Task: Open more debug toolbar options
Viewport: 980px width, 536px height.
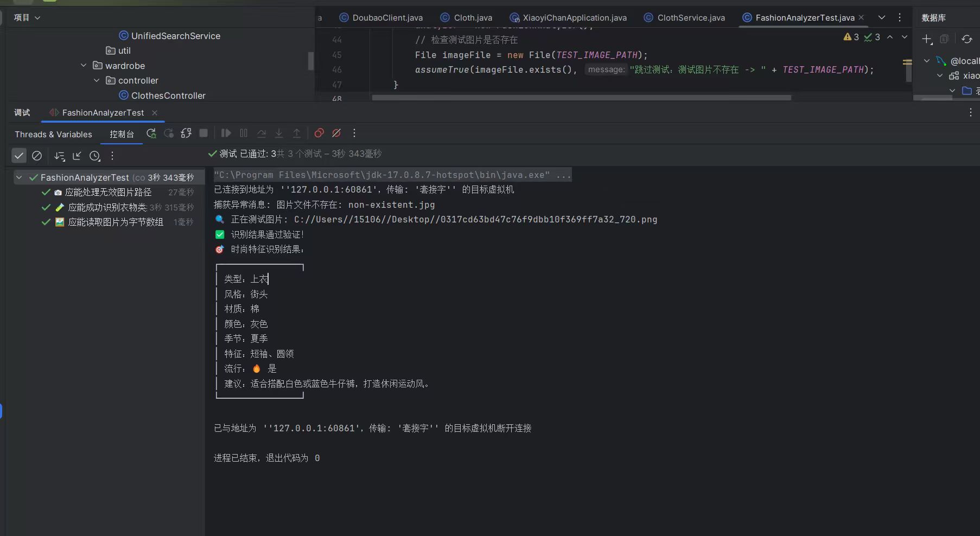Action: coord(354,133)
